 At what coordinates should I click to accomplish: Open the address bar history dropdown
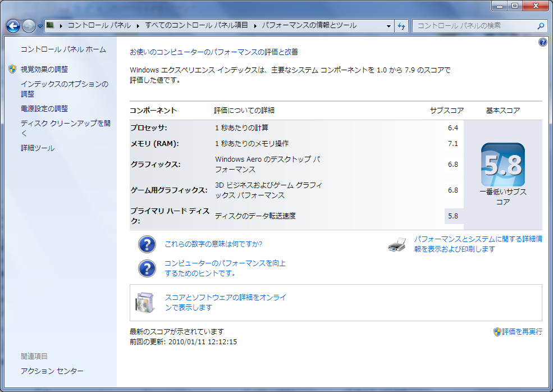click(x=389, y=26)
